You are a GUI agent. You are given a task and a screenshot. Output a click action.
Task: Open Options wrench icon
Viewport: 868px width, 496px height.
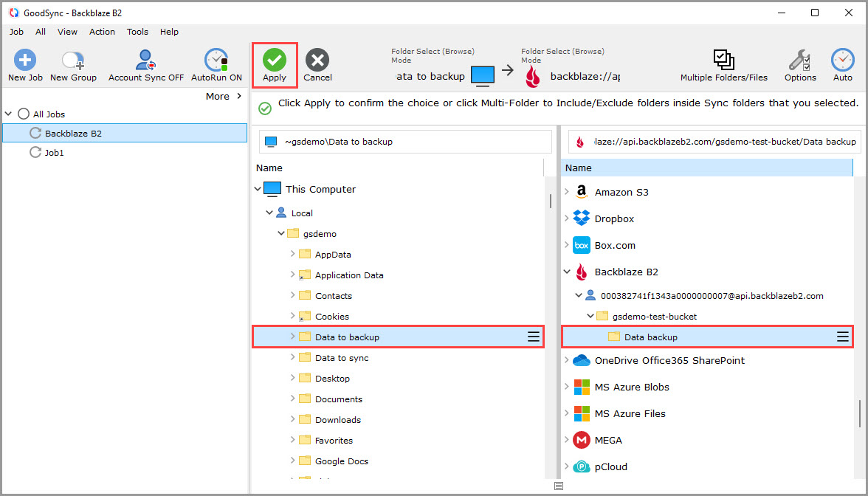pos(800,60)
